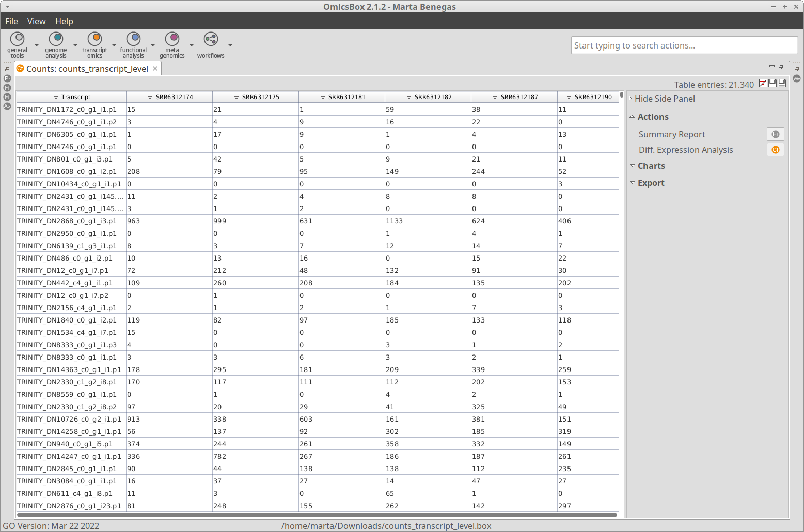Open the transcriptomics dropdown arrow
804x532 pixels.
pos(114,45)
